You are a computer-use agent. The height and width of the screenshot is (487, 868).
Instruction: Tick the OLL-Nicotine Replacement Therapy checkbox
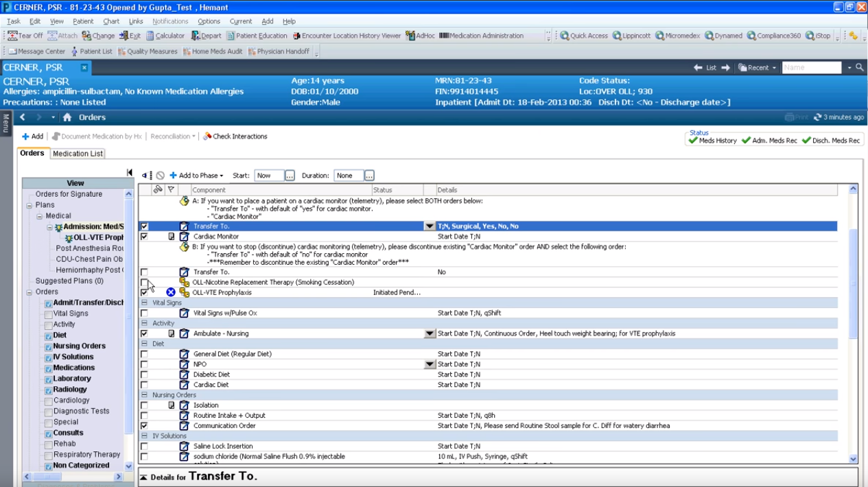(144, 283)
